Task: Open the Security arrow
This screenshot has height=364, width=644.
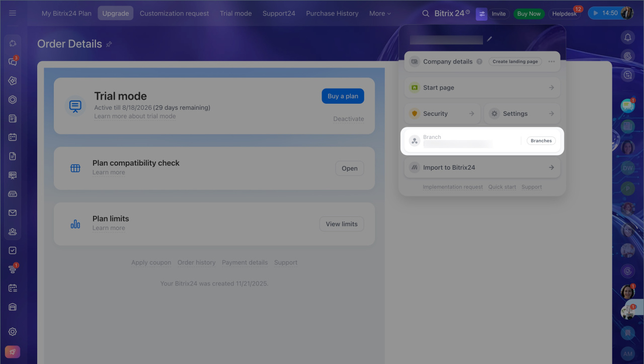Action: pos(471,114)
